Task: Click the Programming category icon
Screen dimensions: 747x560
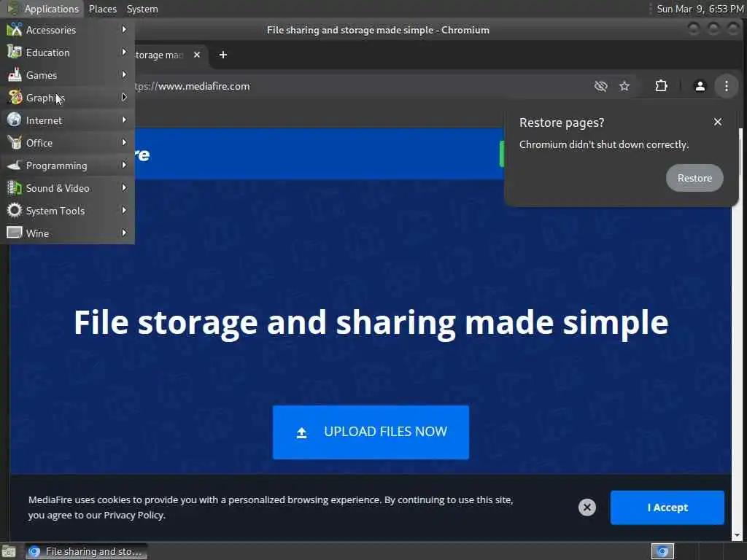Action: click(x=15, y=166)
